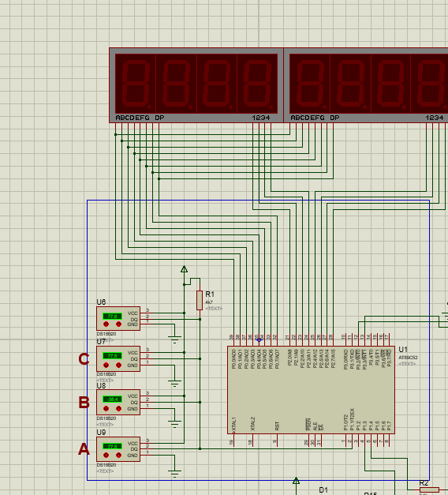This screenshot has height=495, width=448.
Task: Click the blue cross marker above port P0
Action: [x=259, y=339]
